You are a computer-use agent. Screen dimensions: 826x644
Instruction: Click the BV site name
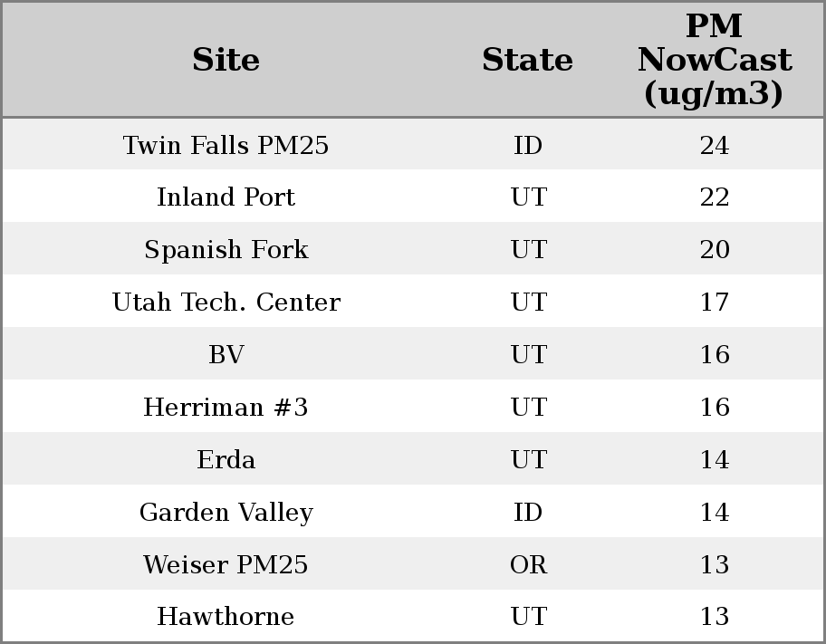(226, 355)
